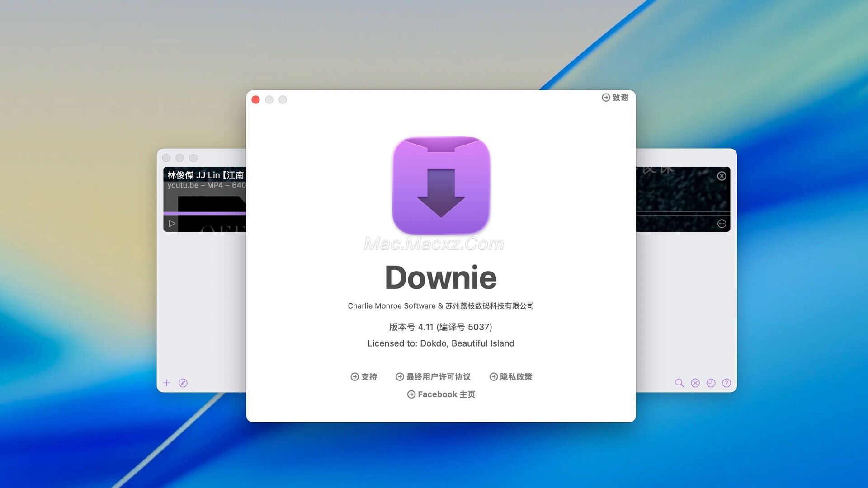The width and height of the screenshot is (868, 488).
Task: Click the plus icon to add a download
Action: pyautogui.click(x=166, y=383)
